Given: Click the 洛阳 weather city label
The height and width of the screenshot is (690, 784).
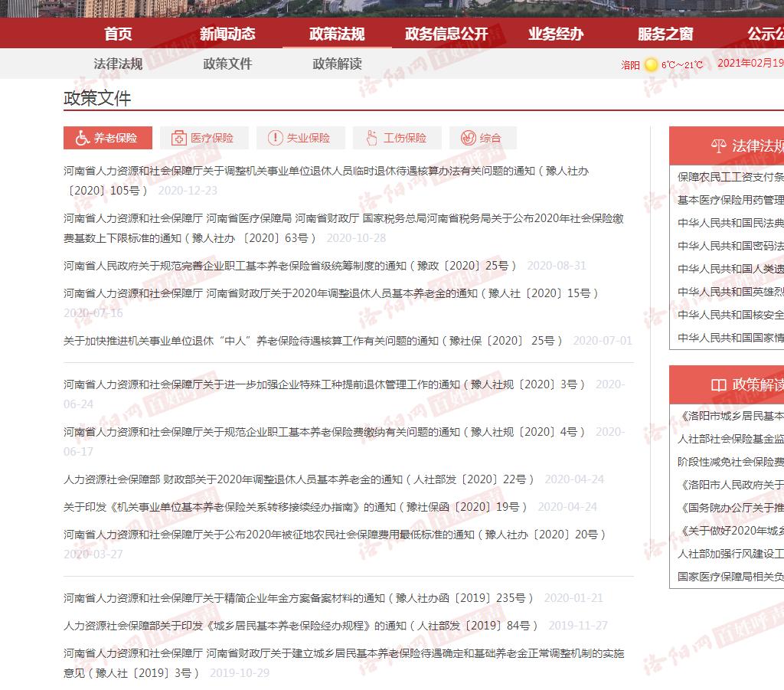Looking at the screenshot, I should [631, 65].
